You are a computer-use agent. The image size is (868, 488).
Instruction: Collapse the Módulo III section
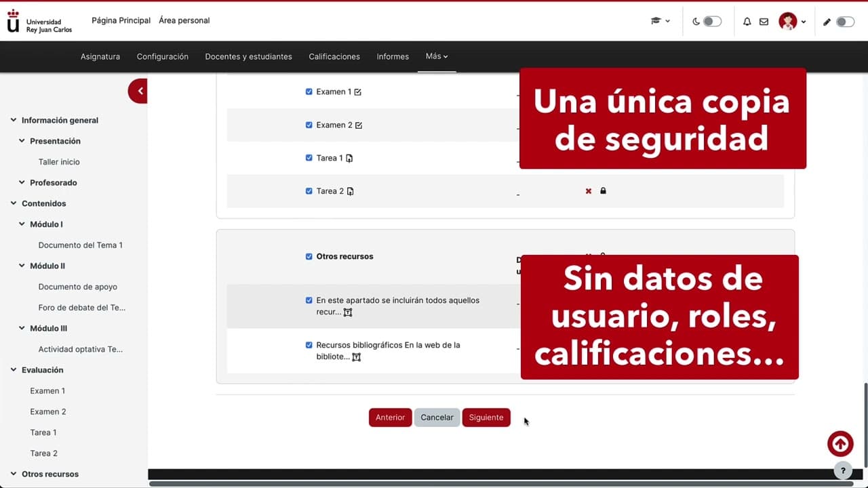pyautogui.click(x=22, y=328)
